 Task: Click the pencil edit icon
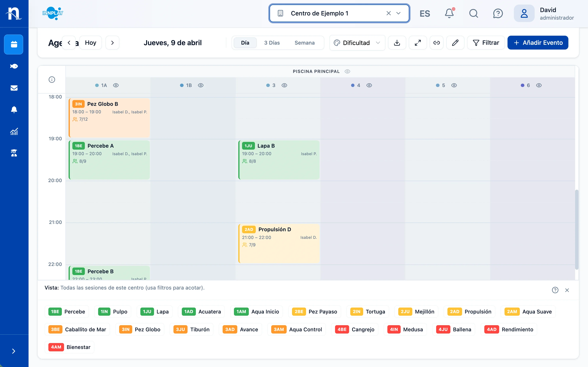(x=455, y=43)
